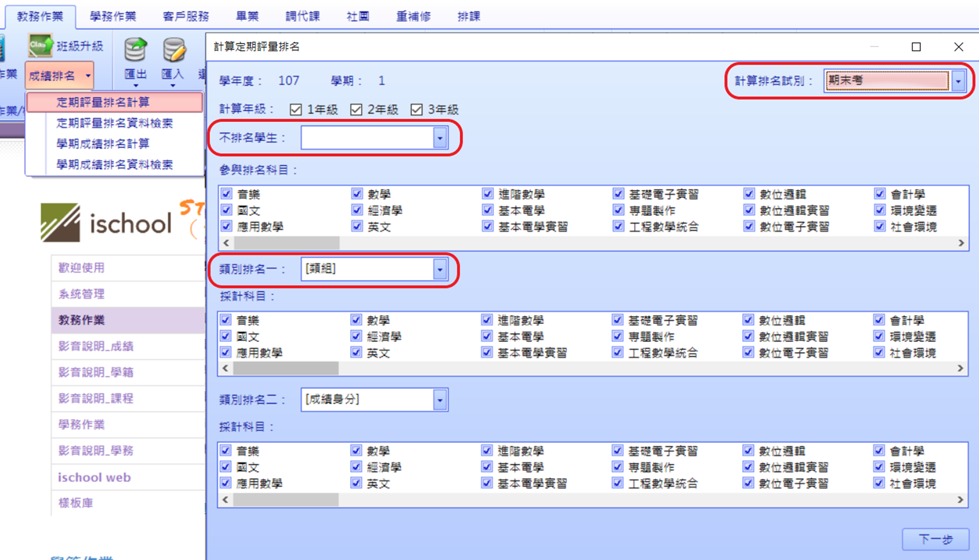Click left arrow of 類別排名一 subject scrollbar
This screenshot has height=560, width=979.
[225, 369]
